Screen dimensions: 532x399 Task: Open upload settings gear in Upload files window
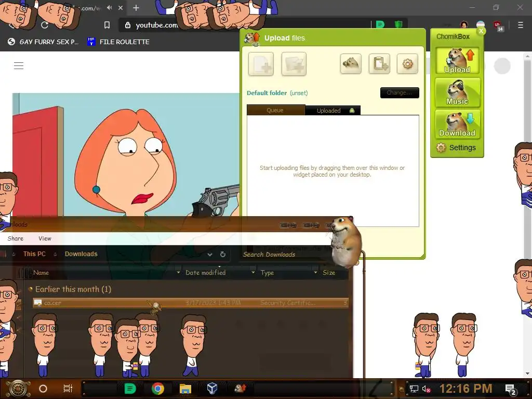pyautogui.click(x=407, y=63)
